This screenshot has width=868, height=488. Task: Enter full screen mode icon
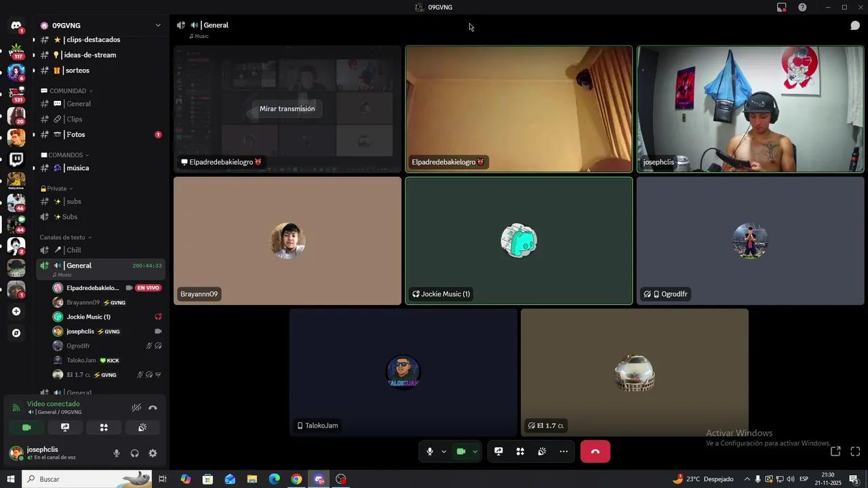tap(855, 451)
